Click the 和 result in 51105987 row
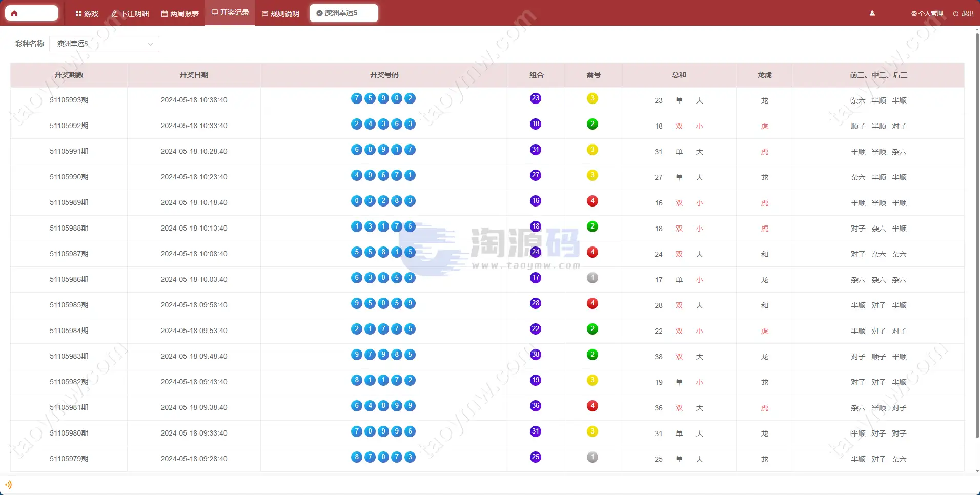 click(765, 254)
